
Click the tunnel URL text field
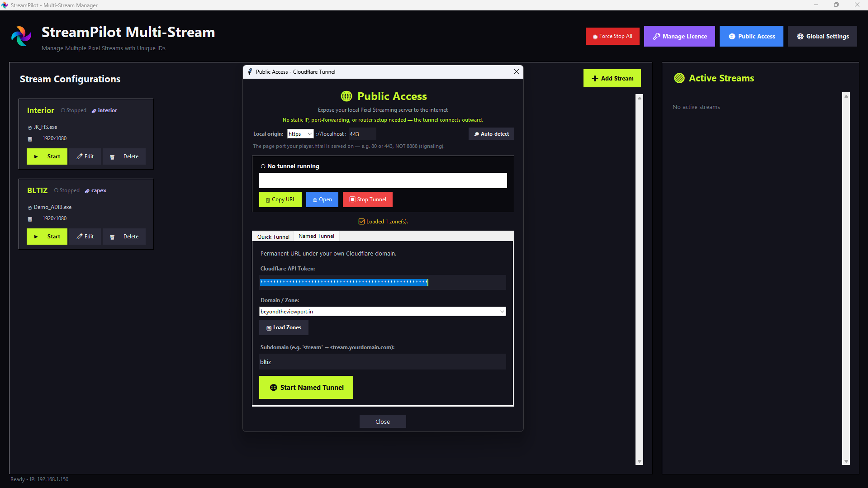[x=383, y=180]
